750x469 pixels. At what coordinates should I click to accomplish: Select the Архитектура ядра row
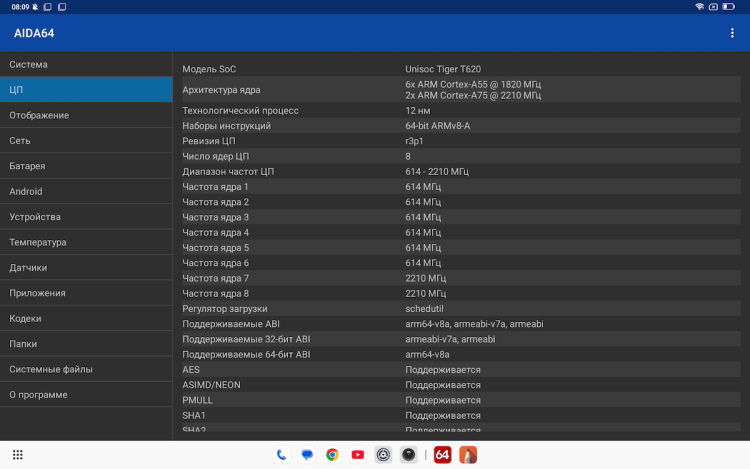tap(461, 89)
